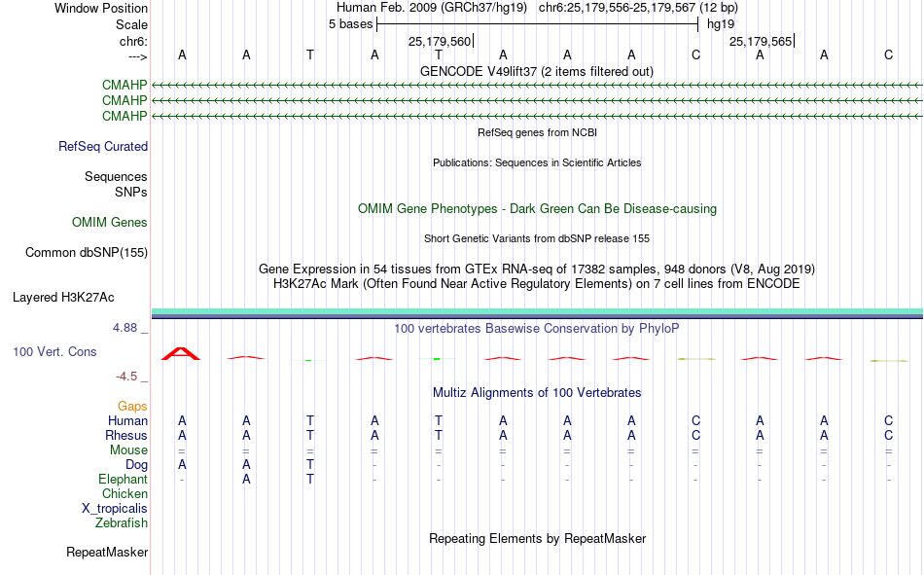Screen dimensions: 924x575
Task: Click the hg19 label beside the scale bar
Action: 721,24
